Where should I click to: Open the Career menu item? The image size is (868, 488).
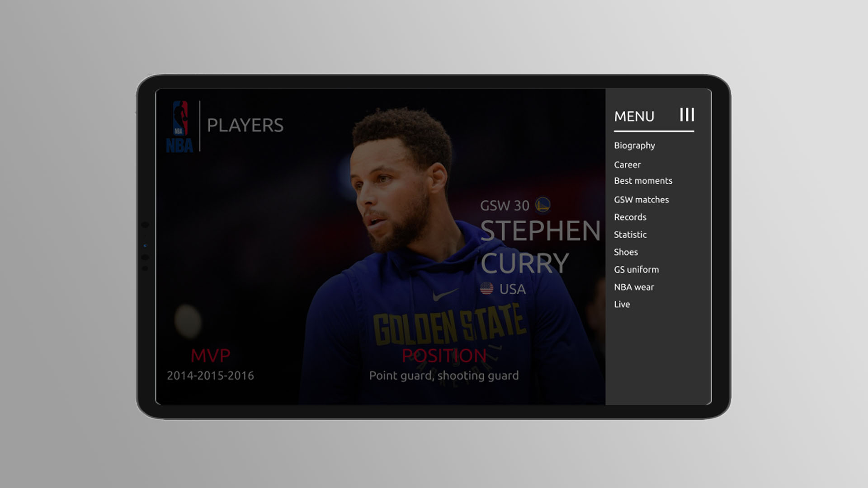627,165
